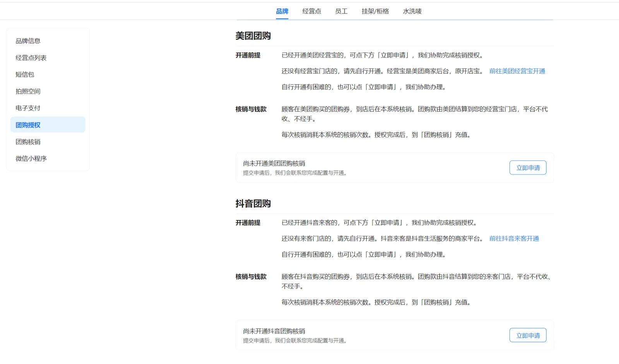Click the 尚未开通美团团购核销 status text
Image resolution: width=619 pixels, height=364 pixels.
(274, 164)
